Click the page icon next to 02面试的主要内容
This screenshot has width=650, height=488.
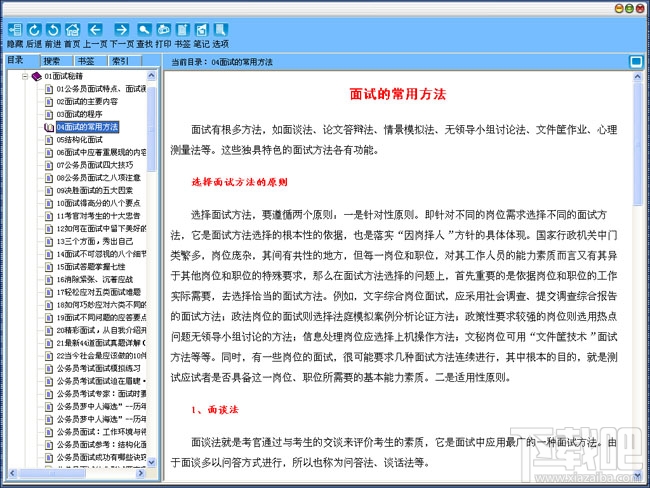pyautogui.click(x=49, y=102)
